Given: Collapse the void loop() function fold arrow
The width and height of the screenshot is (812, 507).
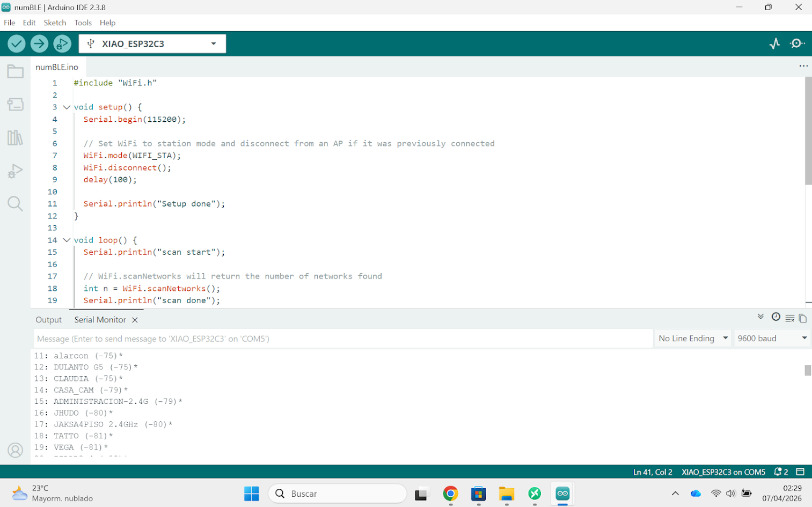Looking at the screenshot, I should click(67, 240).
